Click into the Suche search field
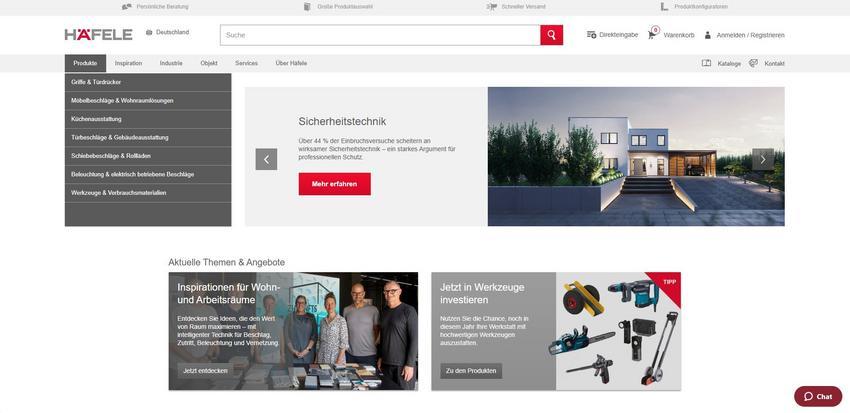 click(x=380, y=35)
